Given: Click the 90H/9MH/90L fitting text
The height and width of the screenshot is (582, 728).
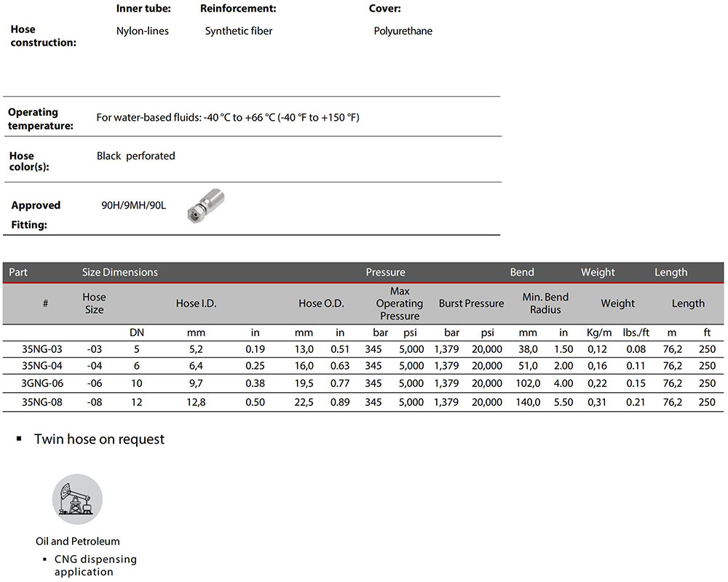Looking at the screenshot, I should coord(133,205).
